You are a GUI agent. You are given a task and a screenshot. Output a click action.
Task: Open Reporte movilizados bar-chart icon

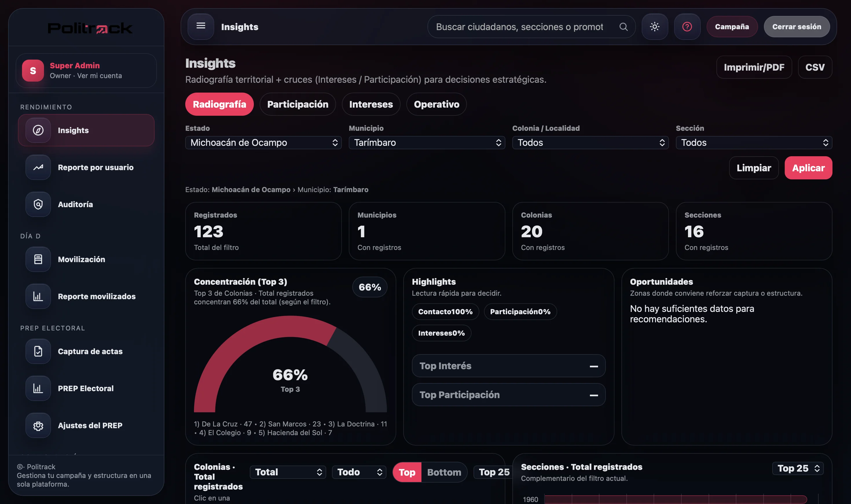tap(38, 296)
